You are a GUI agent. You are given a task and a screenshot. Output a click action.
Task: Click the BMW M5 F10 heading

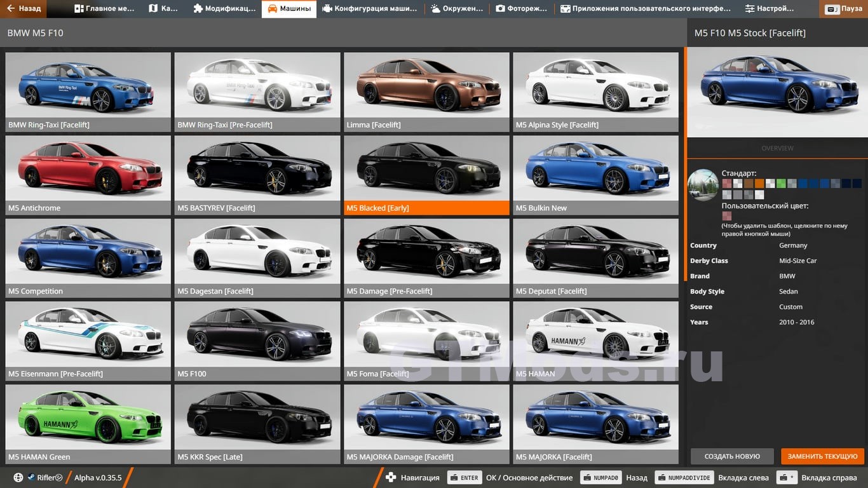tap(36, 33)
